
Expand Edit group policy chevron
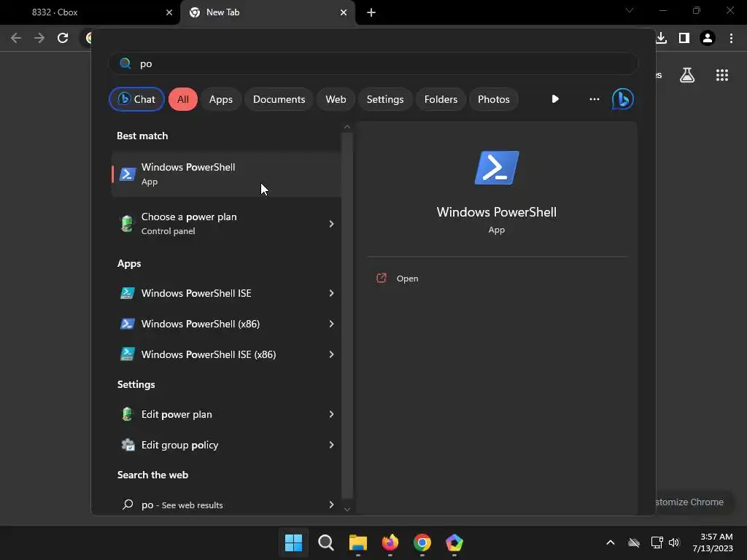click(x=331, y=445)
